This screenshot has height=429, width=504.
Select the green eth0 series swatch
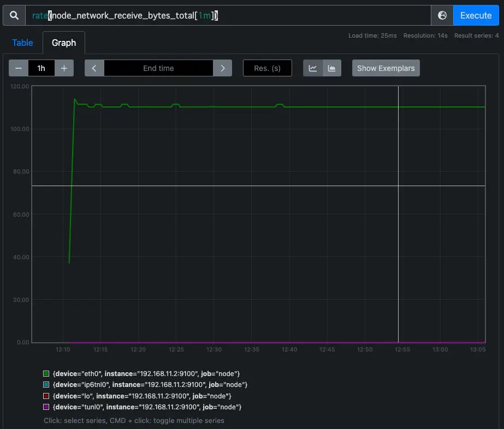[x=46, y=373]
